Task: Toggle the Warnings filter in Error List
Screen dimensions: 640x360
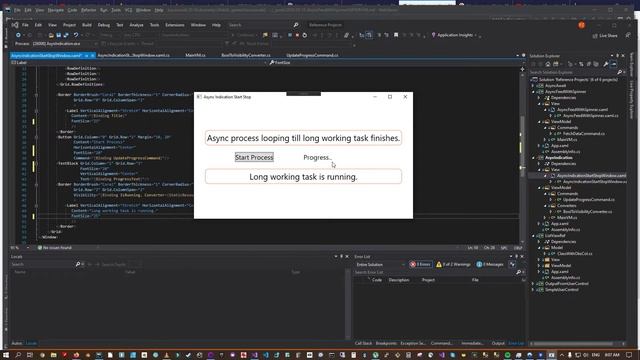Action: click(x=453, y=264)
